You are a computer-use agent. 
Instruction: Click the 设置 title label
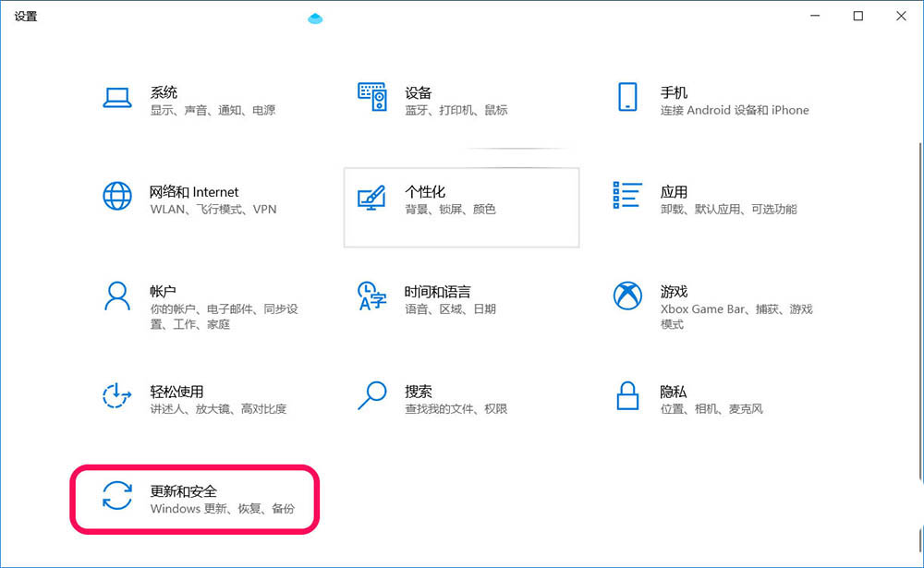[x=26, y=16]
